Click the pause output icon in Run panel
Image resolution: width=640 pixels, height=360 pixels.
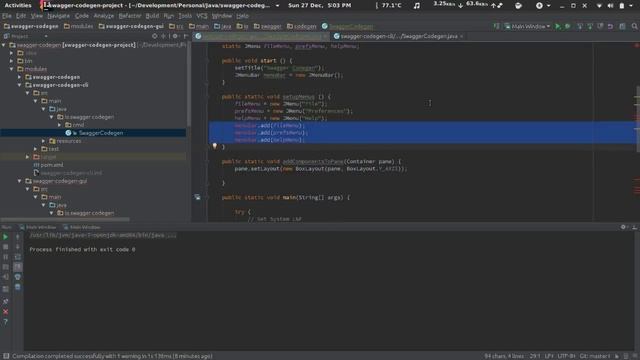(5, 257)
